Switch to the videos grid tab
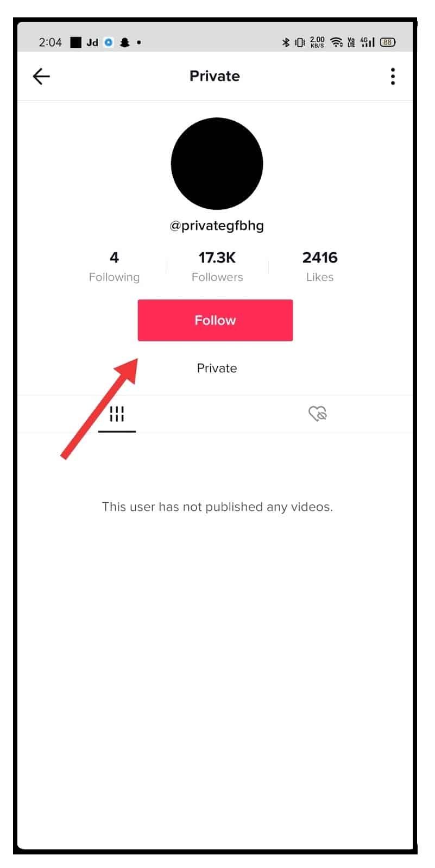The width and height of the screenshot is (435, 868). [x=117, y=414]
